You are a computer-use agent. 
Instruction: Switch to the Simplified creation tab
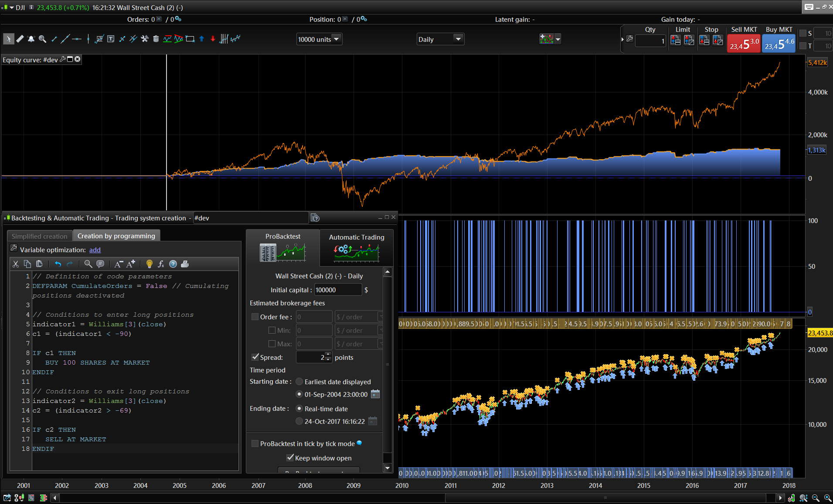tap(40, 236)
